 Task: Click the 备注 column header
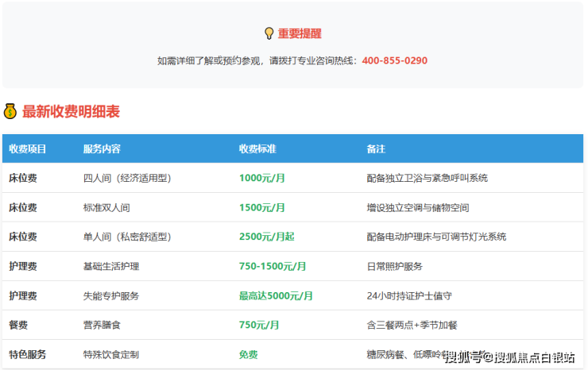click(376, 148)
